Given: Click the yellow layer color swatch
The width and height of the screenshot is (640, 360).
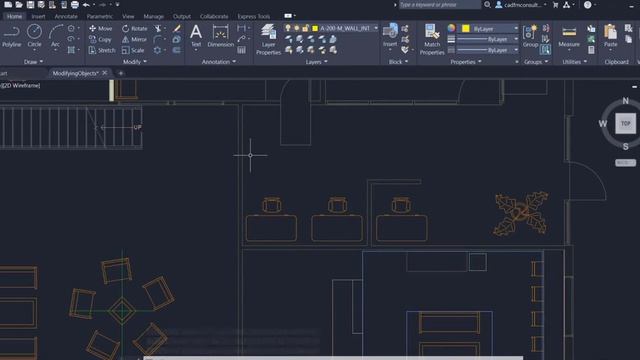Looking at the screenshot, I should [x=315, y=28].
